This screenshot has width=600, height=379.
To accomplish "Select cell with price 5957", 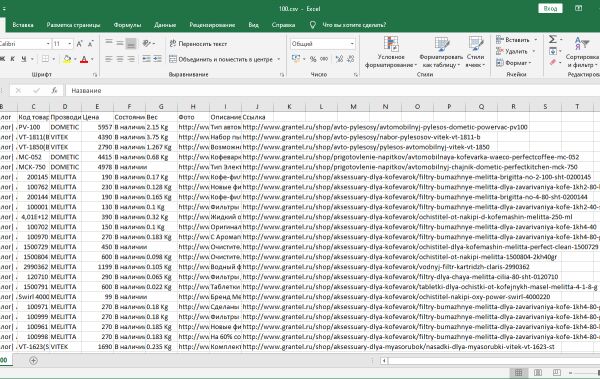I will point(97,127).
